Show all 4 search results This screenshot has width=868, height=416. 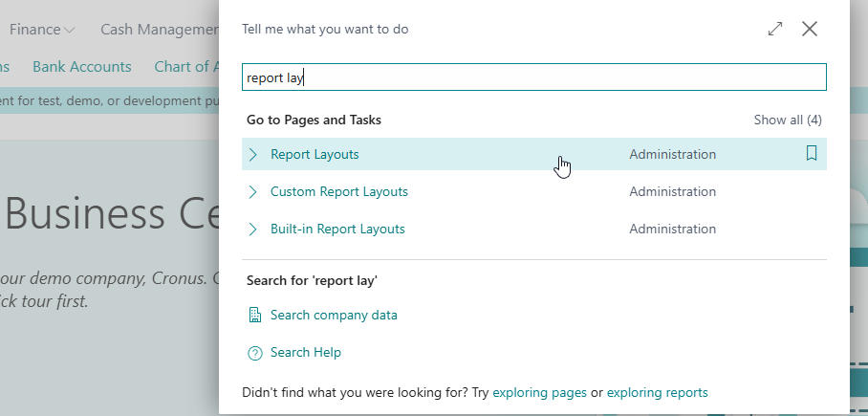click(788, 120)
